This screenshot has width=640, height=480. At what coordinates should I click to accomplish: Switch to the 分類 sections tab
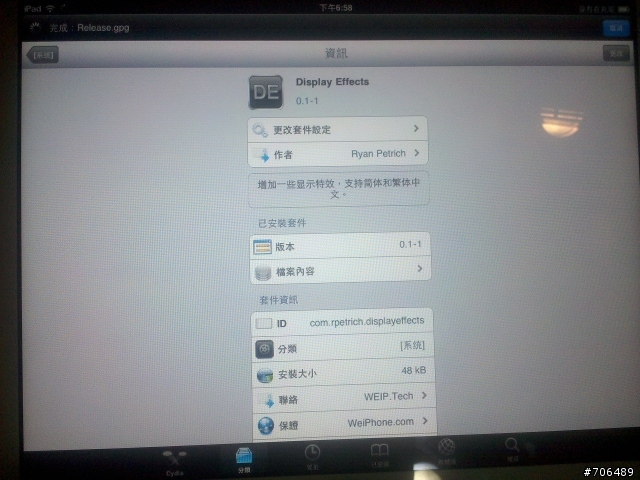pyautogui.click(x=244, y=460)
